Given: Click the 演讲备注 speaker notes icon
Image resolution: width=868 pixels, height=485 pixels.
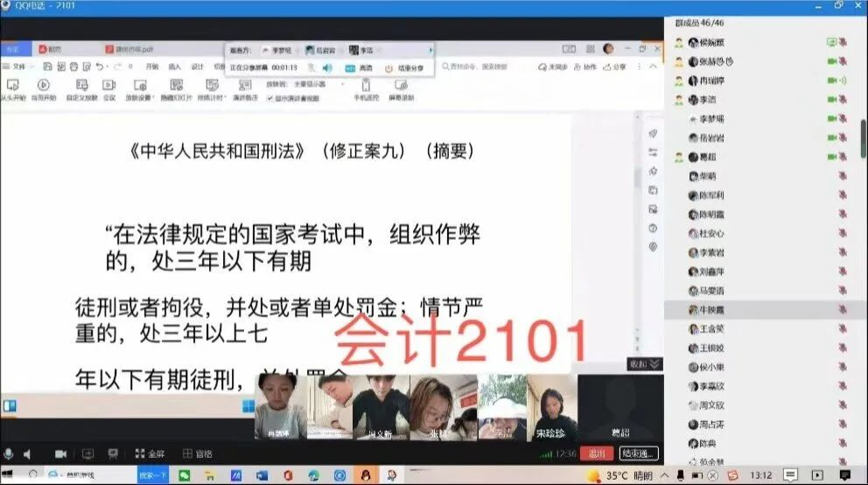Looking at the screenshot, I should pyautogui.click(x=244, y=85).
